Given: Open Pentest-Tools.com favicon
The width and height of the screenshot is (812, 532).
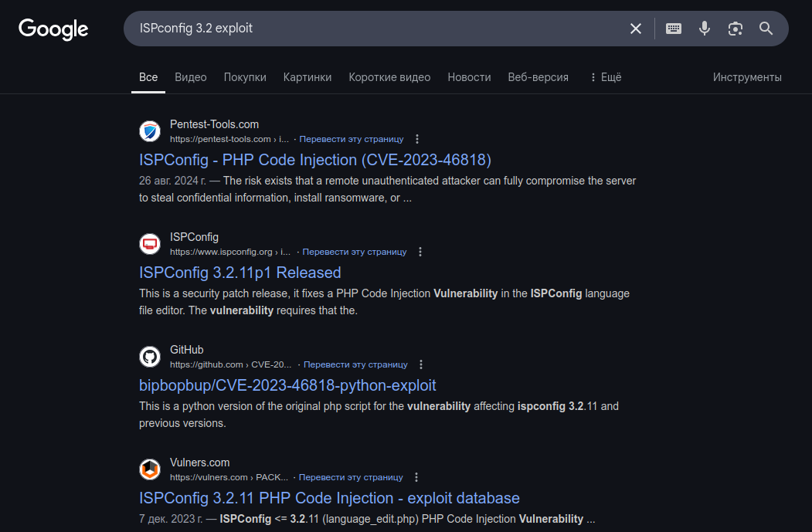Looking at the screenshot, I should pos(150,131).
